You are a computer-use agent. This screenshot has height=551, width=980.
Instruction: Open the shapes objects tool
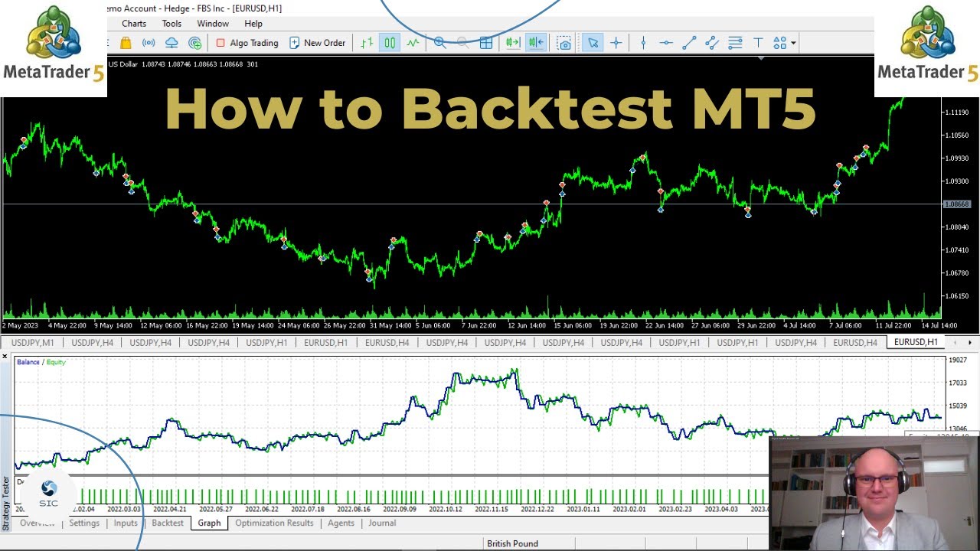click(780, 43)
